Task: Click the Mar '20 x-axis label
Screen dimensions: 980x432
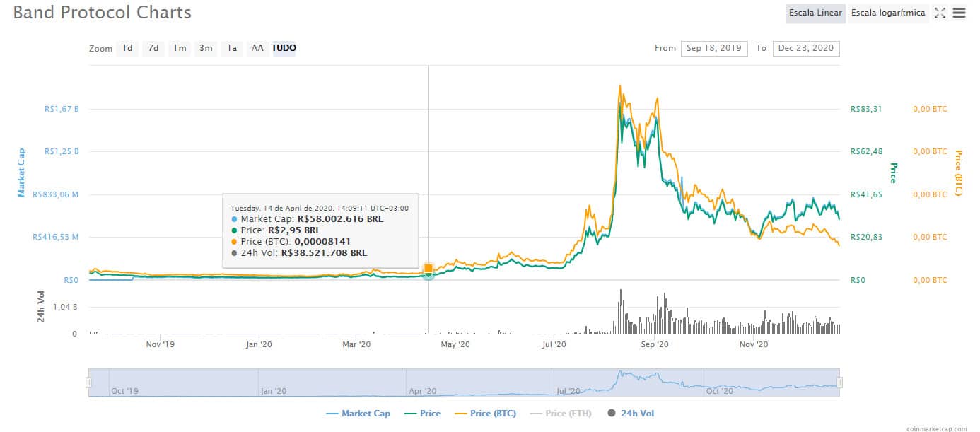Action: click(356, 345)
